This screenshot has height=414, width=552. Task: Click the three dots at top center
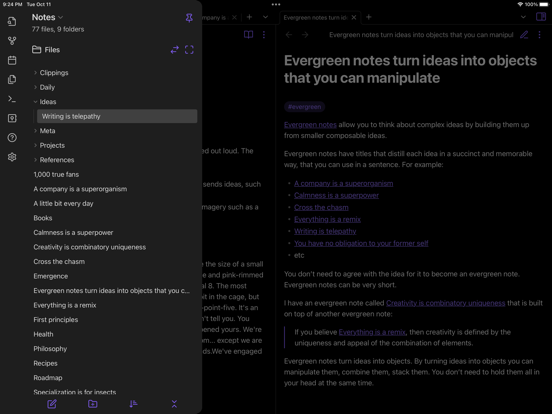click(276, 5)
